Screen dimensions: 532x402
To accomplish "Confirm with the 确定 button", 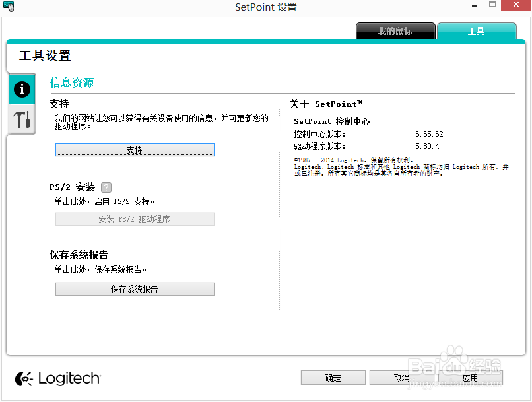I will coord(333,378).
